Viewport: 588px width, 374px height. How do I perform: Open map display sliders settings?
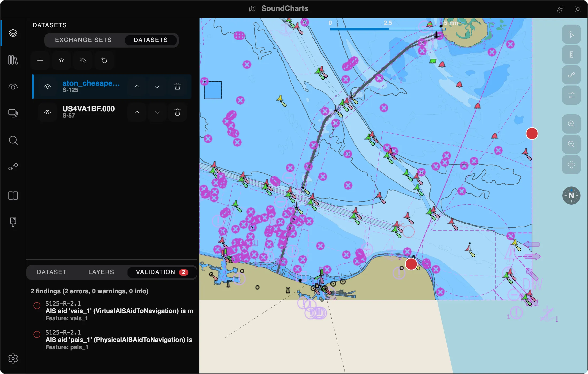click(571, 95)
